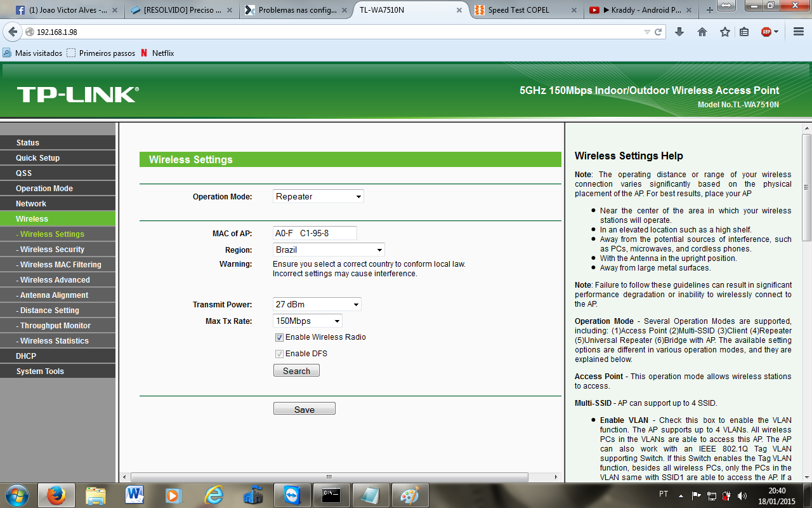The width and height of the screenshot is (812, 508).
Task: Switch to the Command Prompt window
Action: [x=332, y=495]
